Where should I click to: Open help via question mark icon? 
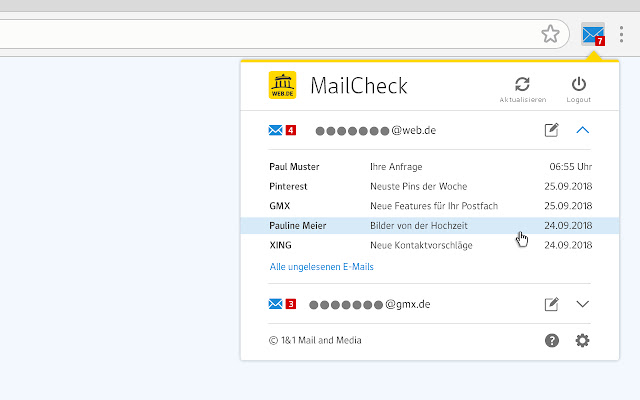(552, 340)
